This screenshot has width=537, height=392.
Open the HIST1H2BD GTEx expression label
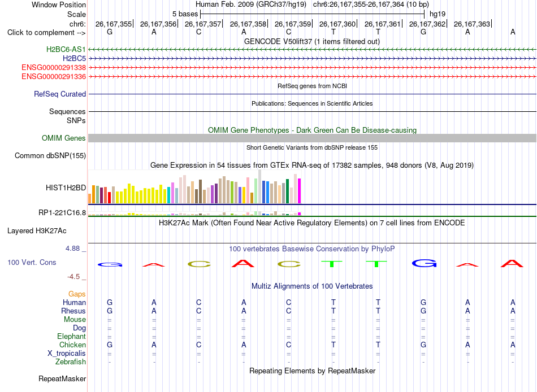tap(66, 188)
